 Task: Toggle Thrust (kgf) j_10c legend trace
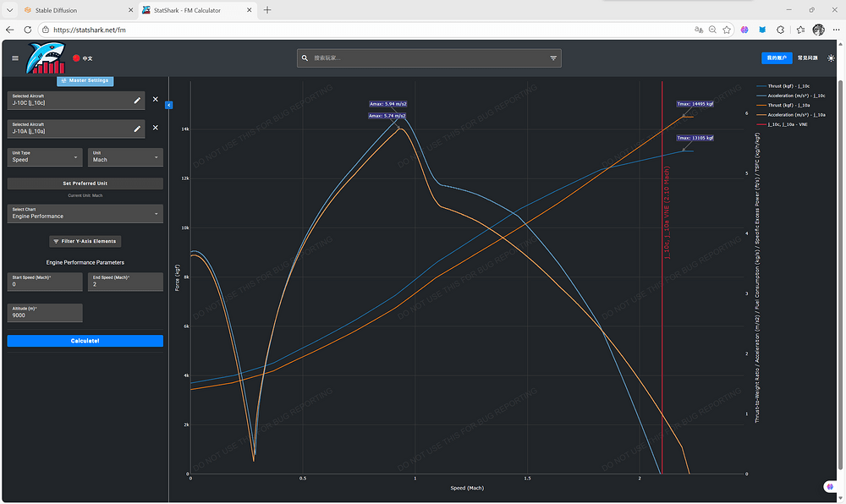click(x=788, y=86)
